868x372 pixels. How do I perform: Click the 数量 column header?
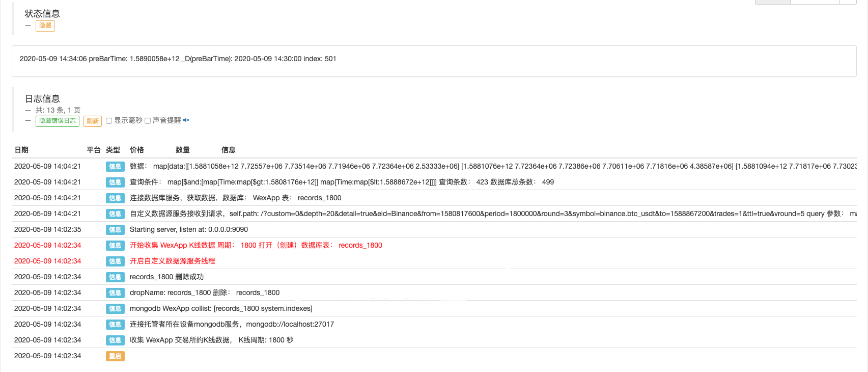pyautogui.click(x=183, y=150)
